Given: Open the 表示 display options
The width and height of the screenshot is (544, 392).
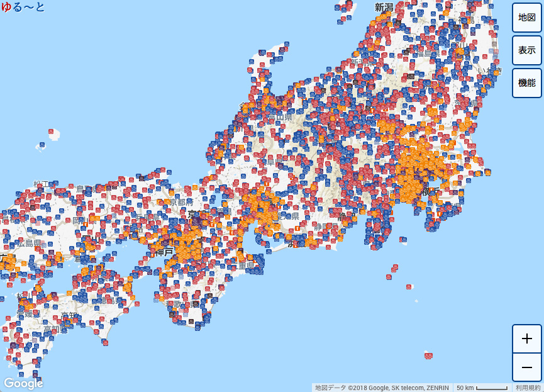Looking at the screenshot, I should tap(526, 51).
